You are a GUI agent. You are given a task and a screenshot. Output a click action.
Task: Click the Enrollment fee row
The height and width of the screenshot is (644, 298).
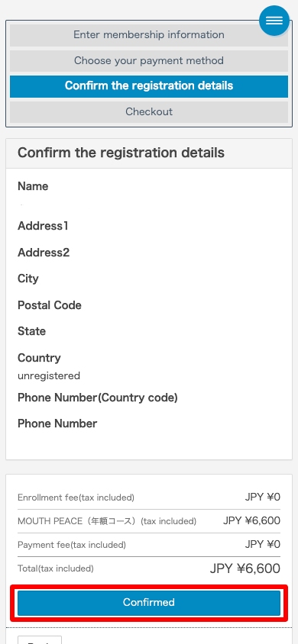coord(149,497)
